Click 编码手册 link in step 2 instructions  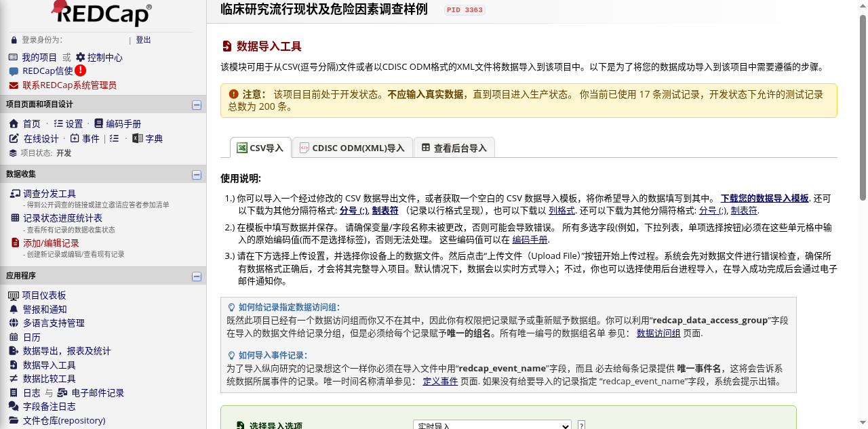coord(530,240)
